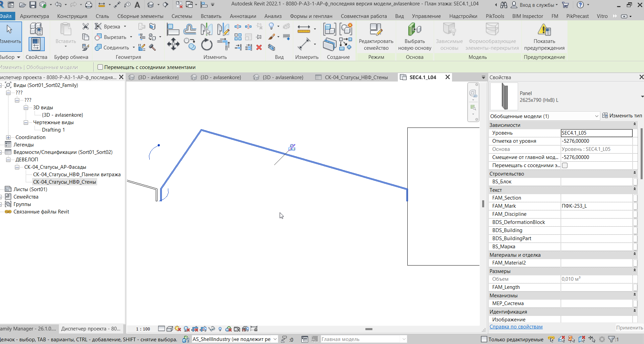Click the Rotate tool icon
The image size is (644, 344).
point(207,44)
